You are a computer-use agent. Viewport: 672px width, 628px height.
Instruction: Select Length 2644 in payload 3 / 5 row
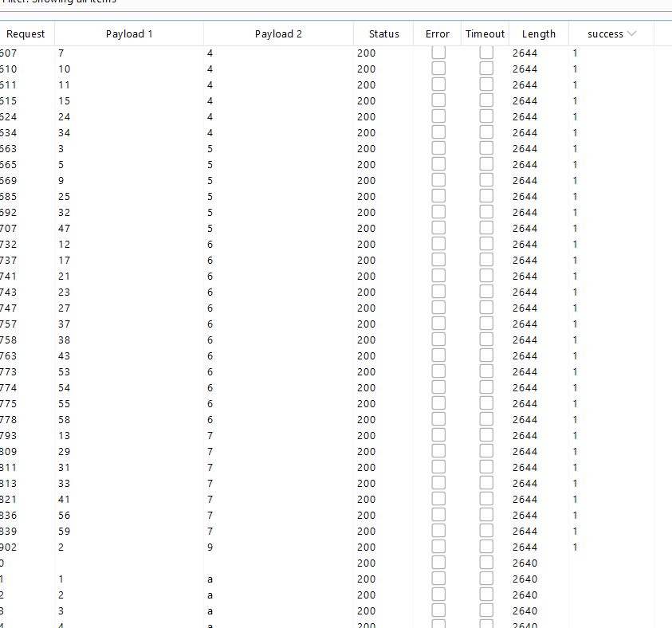click(525, 149)
